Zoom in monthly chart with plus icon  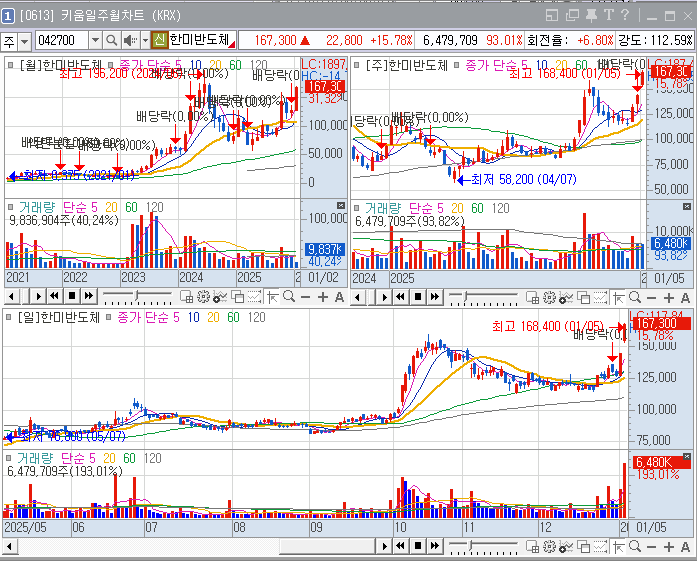[323, 297]
